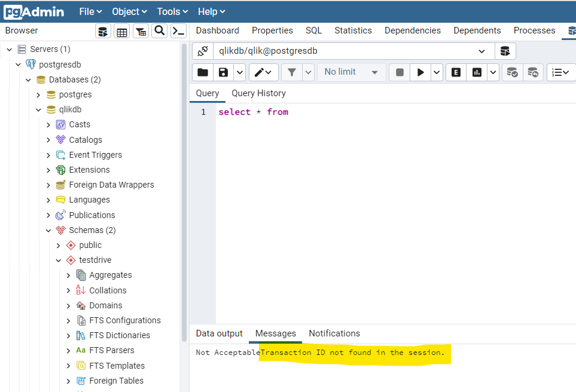
Task: Open Search Objects magnifier icon
Action: [x=160, y=31]
